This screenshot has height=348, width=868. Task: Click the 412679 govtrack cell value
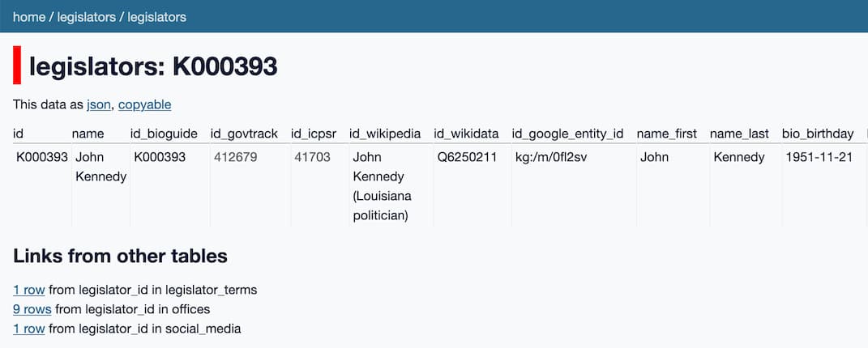236,157
